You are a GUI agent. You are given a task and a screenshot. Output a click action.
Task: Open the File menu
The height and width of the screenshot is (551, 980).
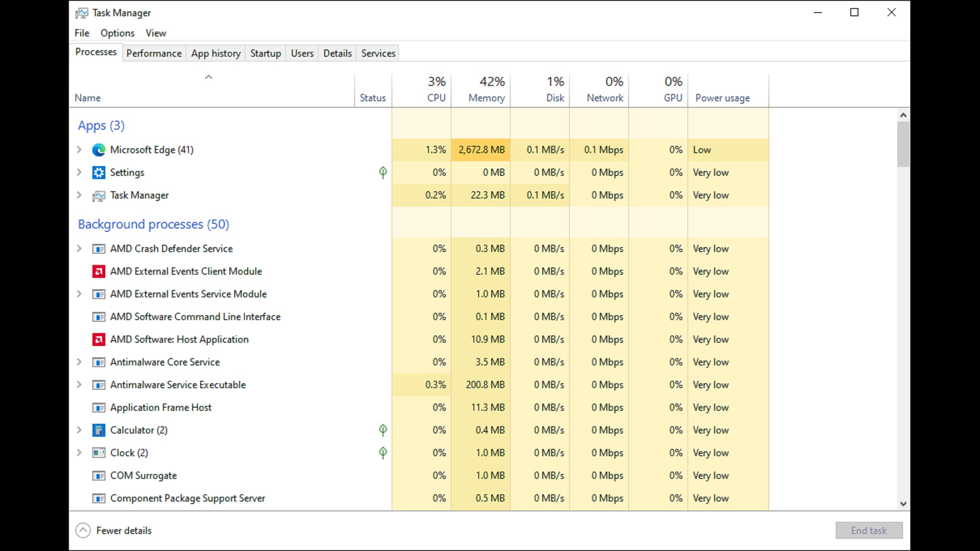tap(82, 33)
